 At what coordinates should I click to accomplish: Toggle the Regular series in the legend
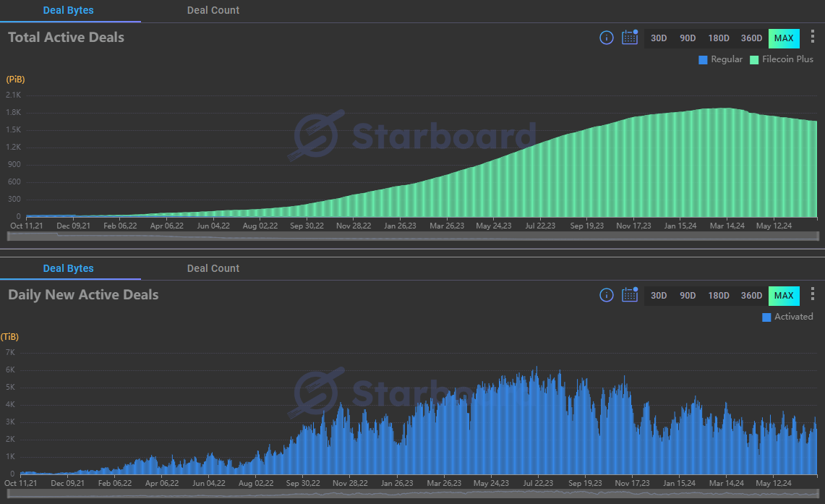(x=720, y=59)
